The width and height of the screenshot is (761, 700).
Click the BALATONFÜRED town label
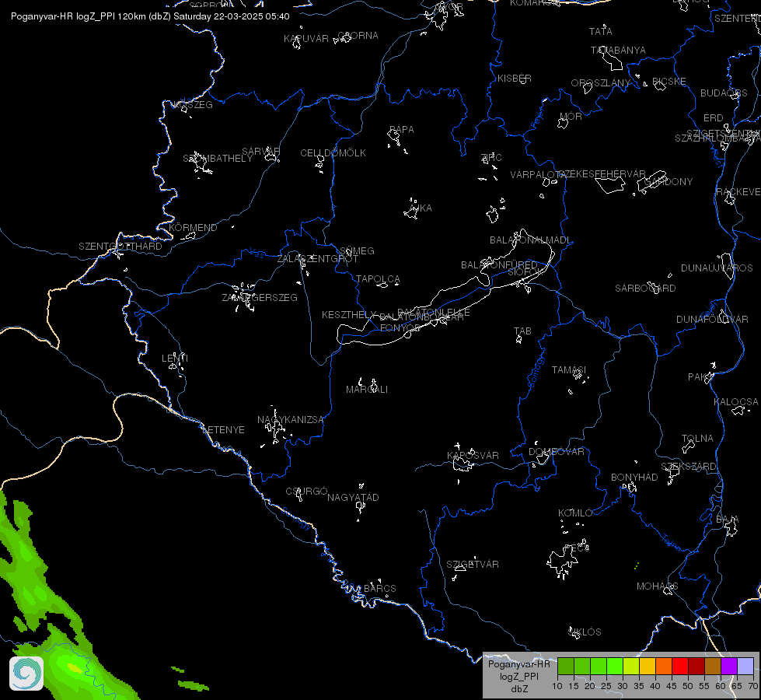tap(499, 265)
